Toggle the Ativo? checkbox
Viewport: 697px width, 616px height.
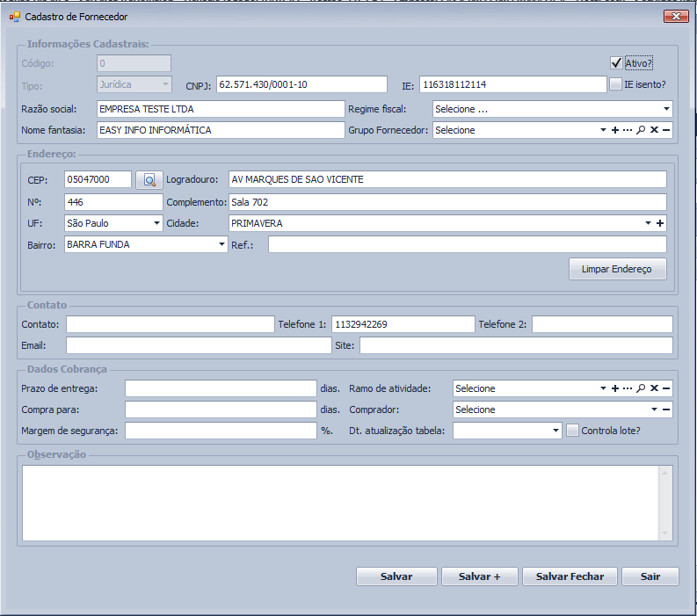(x=616, y=63)
